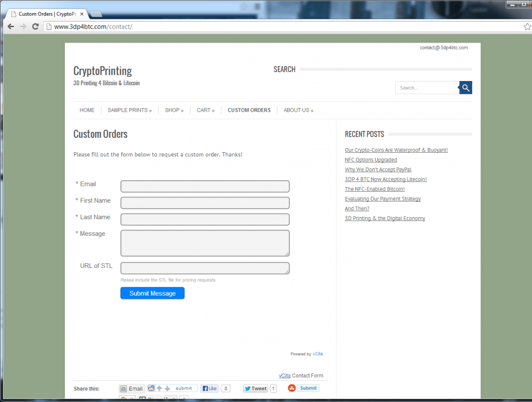Upvote with the Reddit up arrow
Screen dimensions: 532x402
159,388
